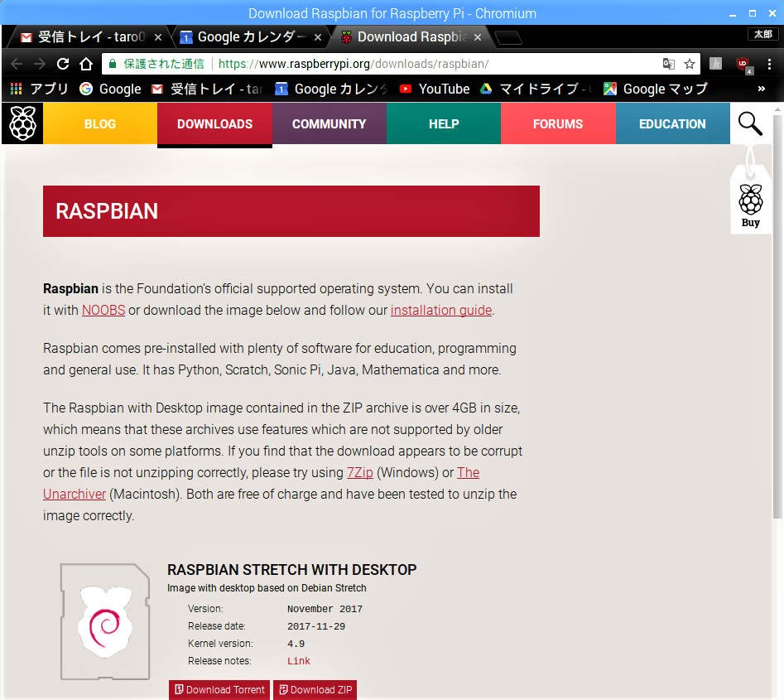
Task: Click the green lock secure icon
Action: point(113,64)
